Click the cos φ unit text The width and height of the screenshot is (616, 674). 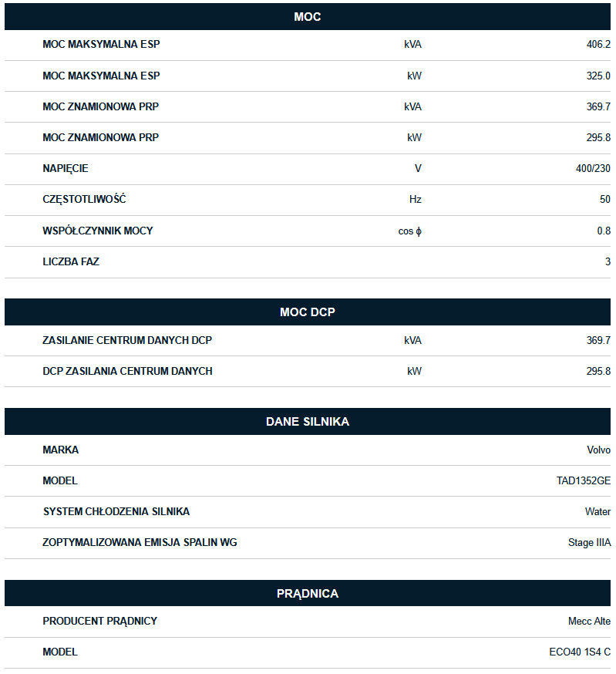click(410, 231)
